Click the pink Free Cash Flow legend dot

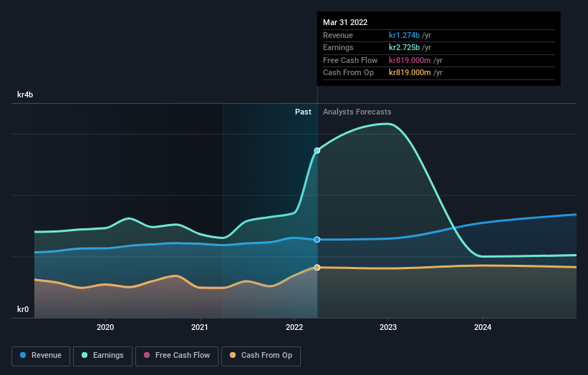click(147, 355)
